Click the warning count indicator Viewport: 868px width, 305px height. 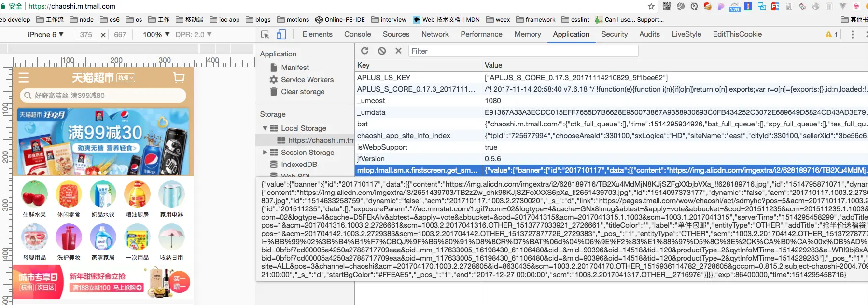click(x=832, y=34)
